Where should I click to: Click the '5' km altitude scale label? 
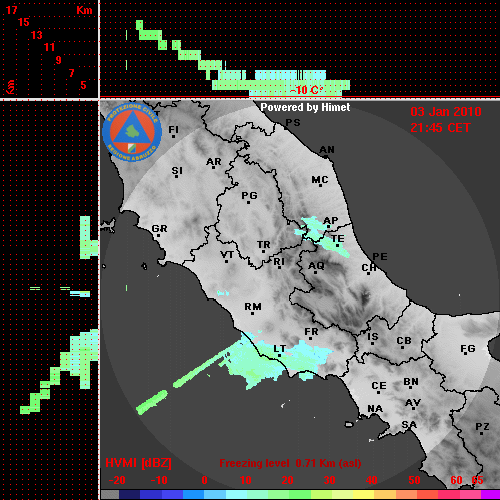pyautogui.click(x=83, y=85)
